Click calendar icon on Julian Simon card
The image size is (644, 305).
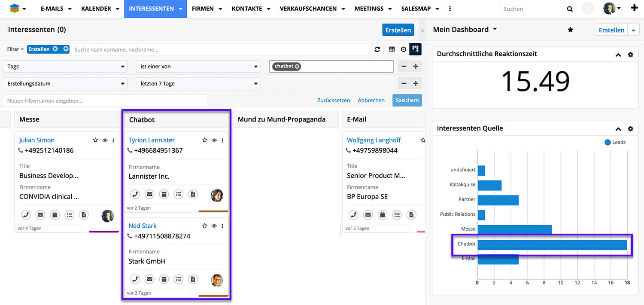(x=55, y=215)
